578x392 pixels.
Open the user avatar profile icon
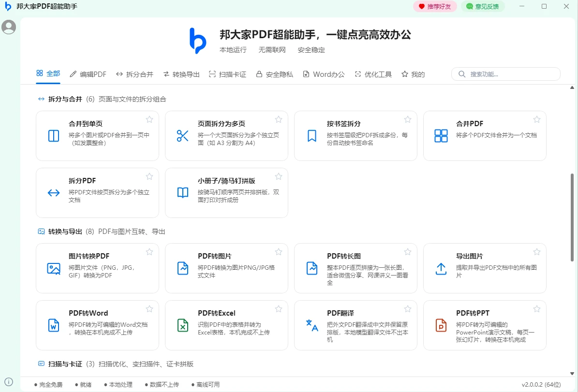coord(9,27)
